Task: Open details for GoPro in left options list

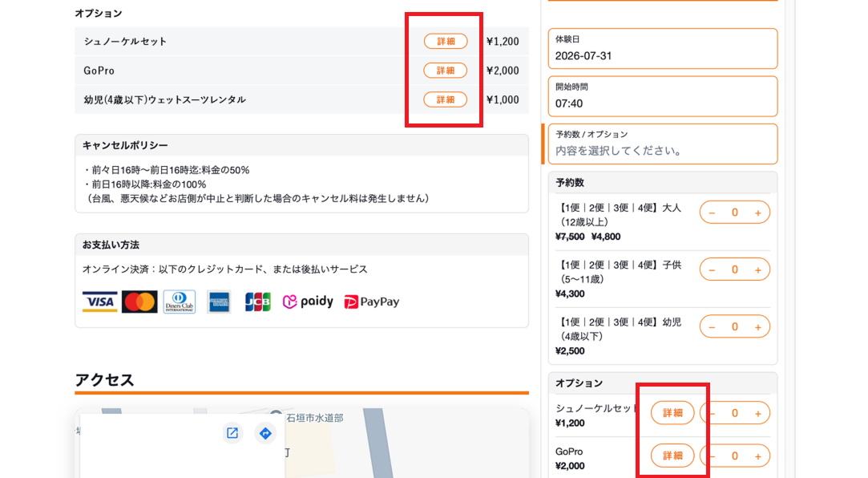Action: pyautogui.click(x=446, y=71)
